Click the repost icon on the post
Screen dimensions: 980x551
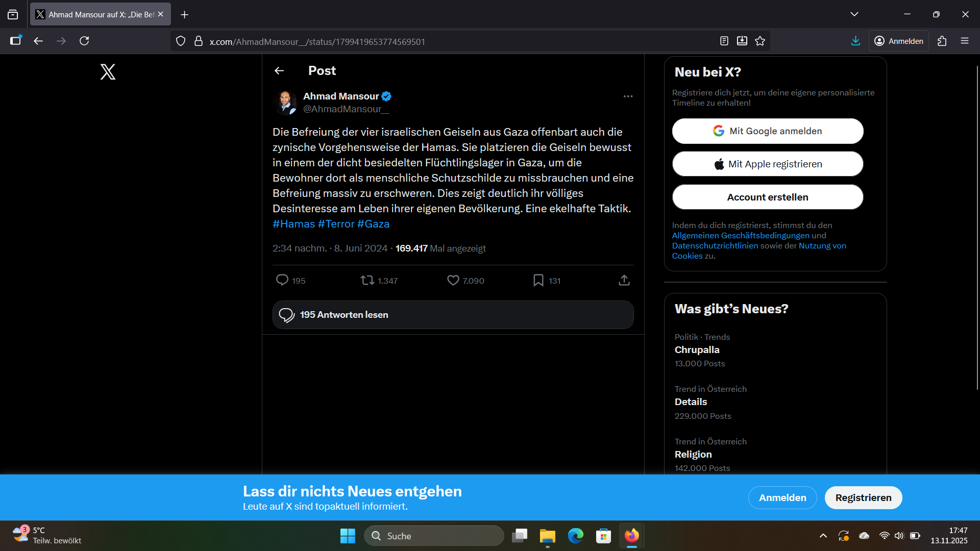pyautogui.click(x=367, y=280)
